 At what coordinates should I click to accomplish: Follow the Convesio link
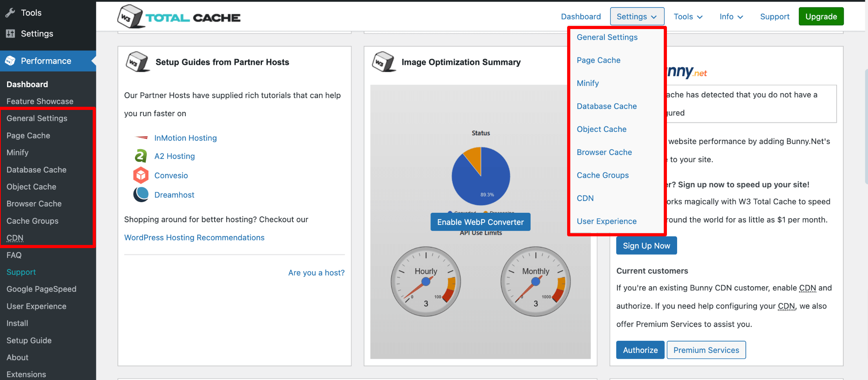[171, 175]
